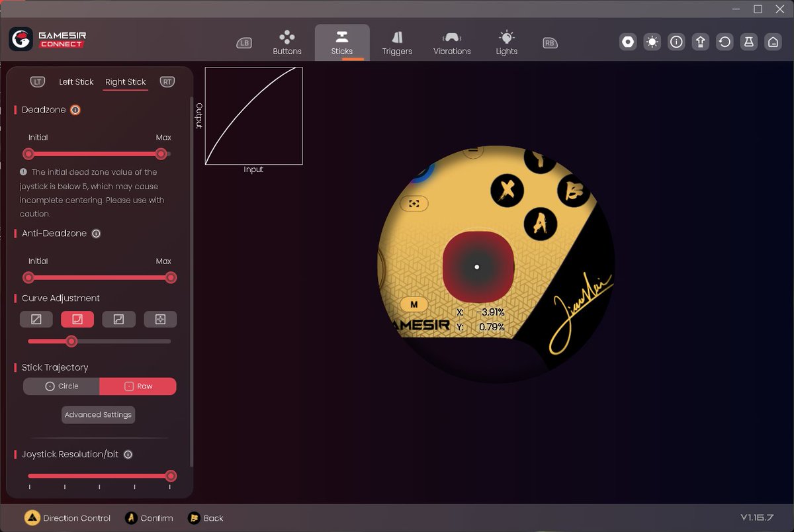794x532 pixels.
Task: Open the flask lab features icon
Action: (749, 42)
